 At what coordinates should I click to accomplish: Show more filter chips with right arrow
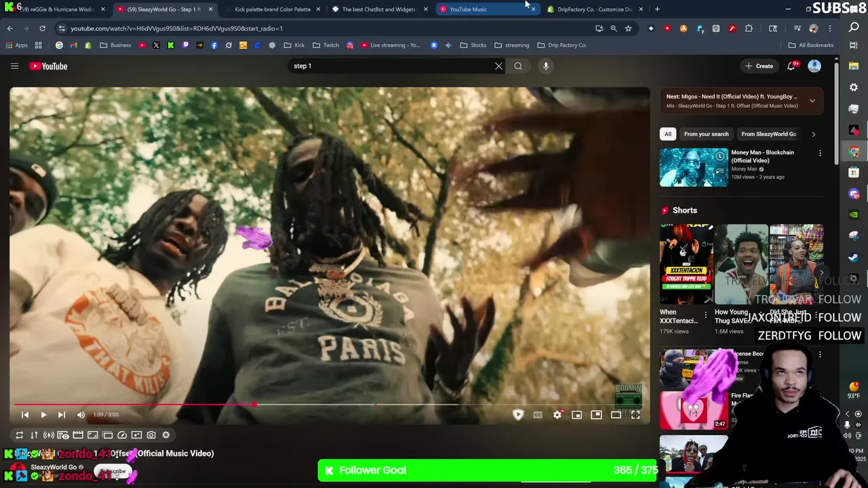814,134
